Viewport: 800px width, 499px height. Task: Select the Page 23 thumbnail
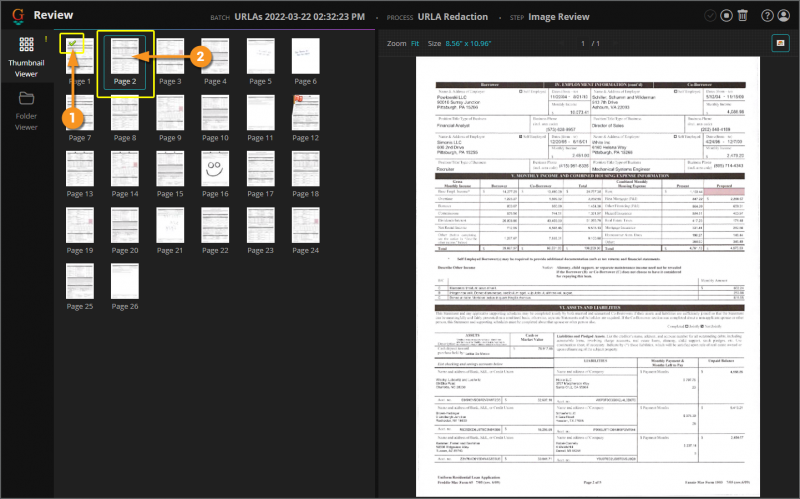pos(260,226)
